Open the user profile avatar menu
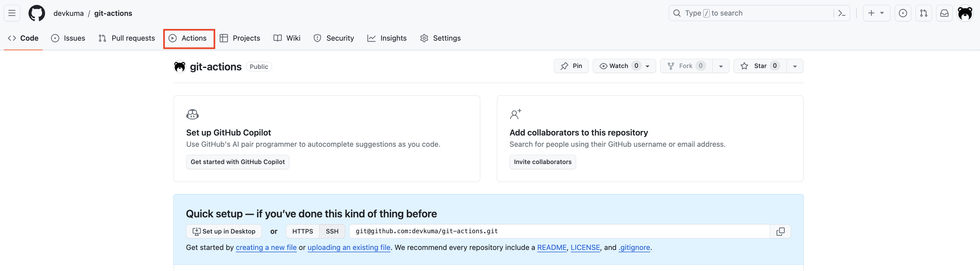980x271 pixels. tap(965, 13)
